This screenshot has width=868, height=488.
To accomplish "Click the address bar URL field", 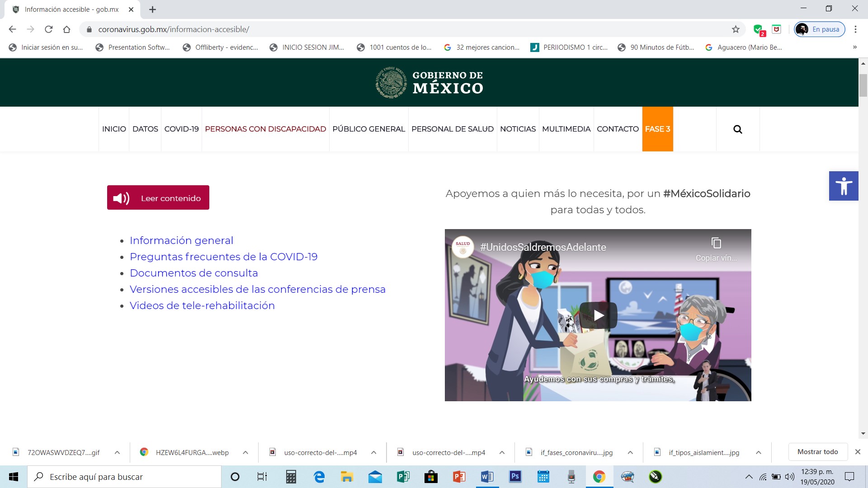I will [407, 29].
